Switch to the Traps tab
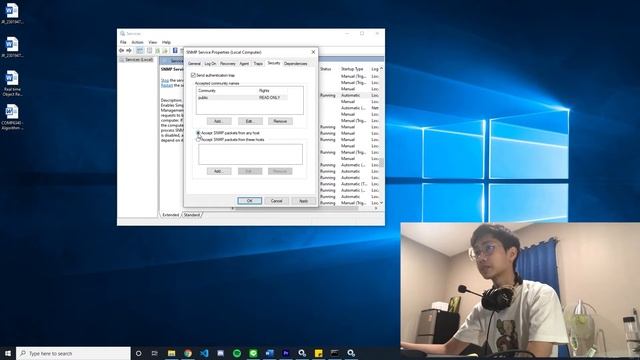The height and width of the screenshot is (360, 640). coord(258,64)
